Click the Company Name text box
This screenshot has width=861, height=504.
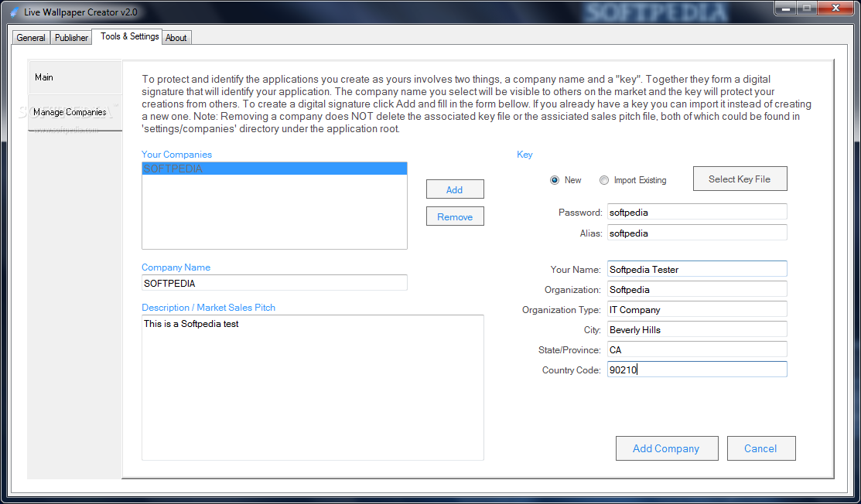pos(275,283)
